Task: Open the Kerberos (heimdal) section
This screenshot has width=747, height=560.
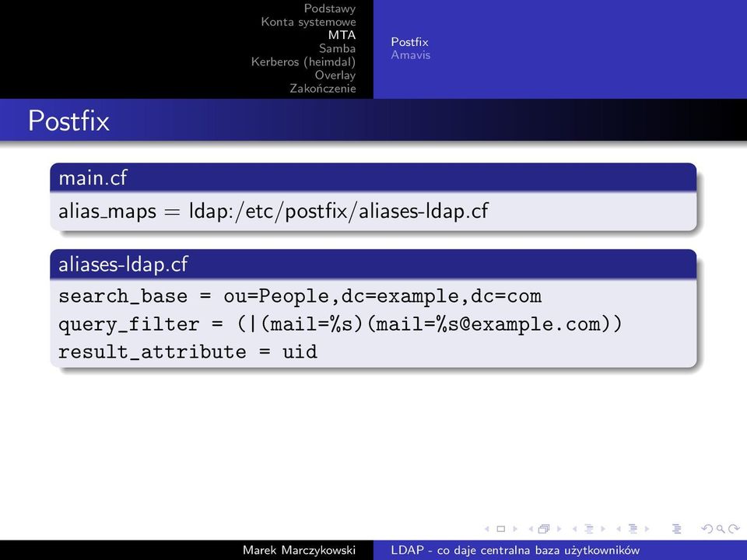Action: 303,62
